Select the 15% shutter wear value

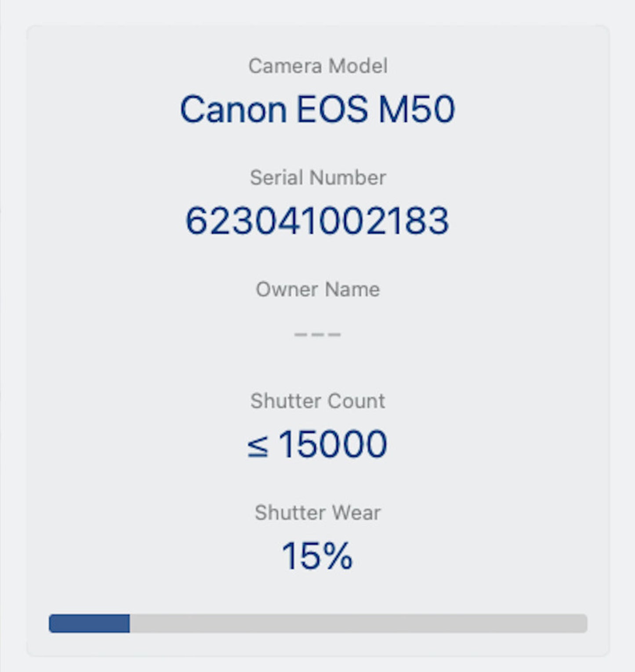click(x=317, y=556)
